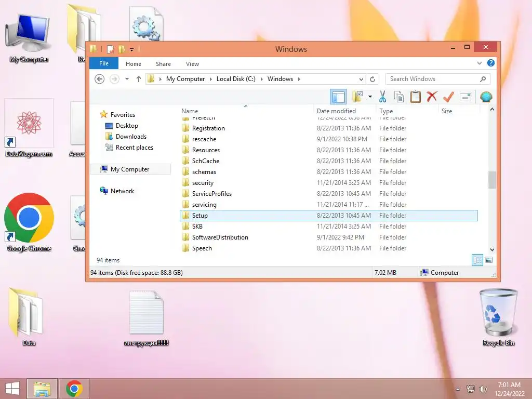Select the ServiceProfiles folder
The width and height of the screenshot is (532, 399).
329,193
